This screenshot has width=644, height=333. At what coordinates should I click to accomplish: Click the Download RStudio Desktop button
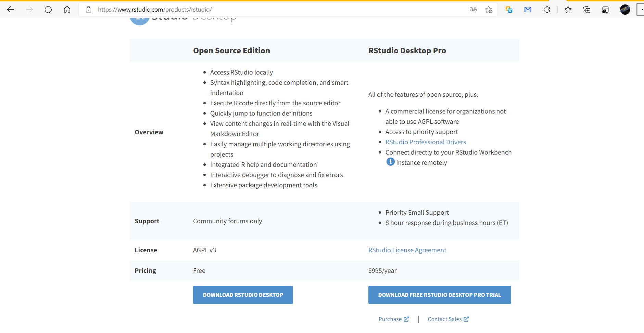243,295
